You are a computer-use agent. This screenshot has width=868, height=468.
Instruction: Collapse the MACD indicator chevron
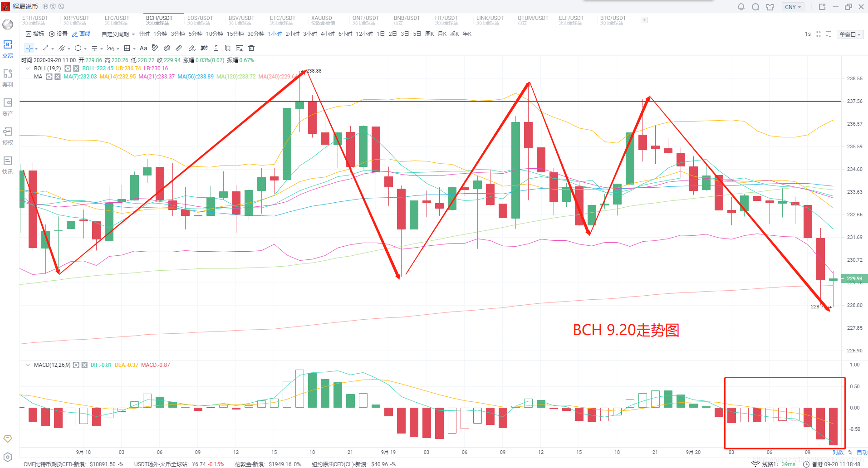pyautogui.click(x=28, y=365)
